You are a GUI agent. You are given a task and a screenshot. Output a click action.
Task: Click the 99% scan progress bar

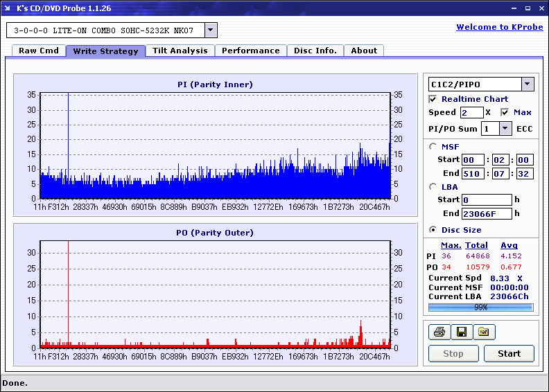pos(480,307)
